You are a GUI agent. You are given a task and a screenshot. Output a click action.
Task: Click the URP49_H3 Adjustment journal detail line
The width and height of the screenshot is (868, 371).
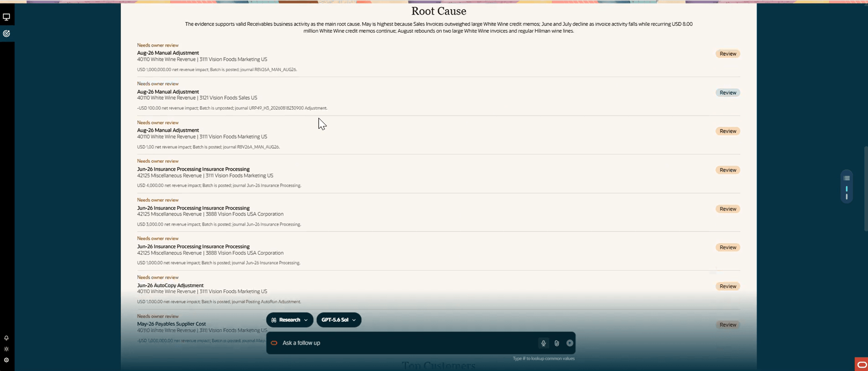click(232, 108)
